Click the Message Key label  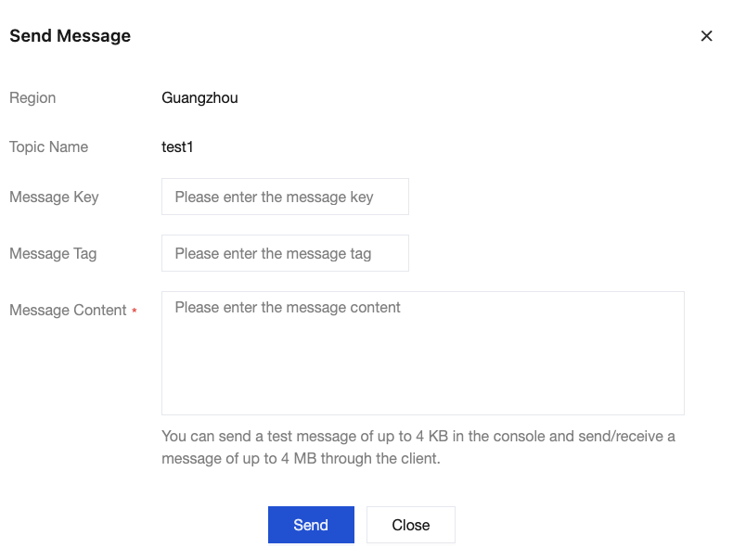[54, 197]
